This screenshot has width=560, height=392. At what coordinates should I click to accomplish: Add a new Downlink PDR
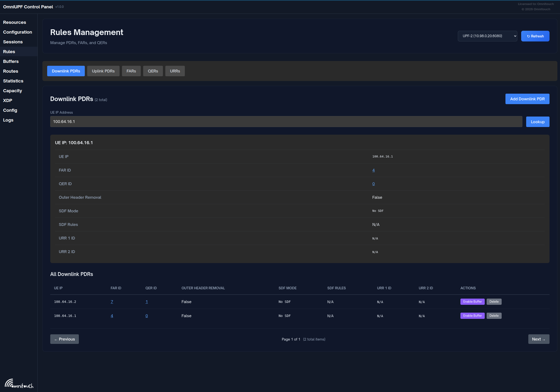[x=527, y=99]
